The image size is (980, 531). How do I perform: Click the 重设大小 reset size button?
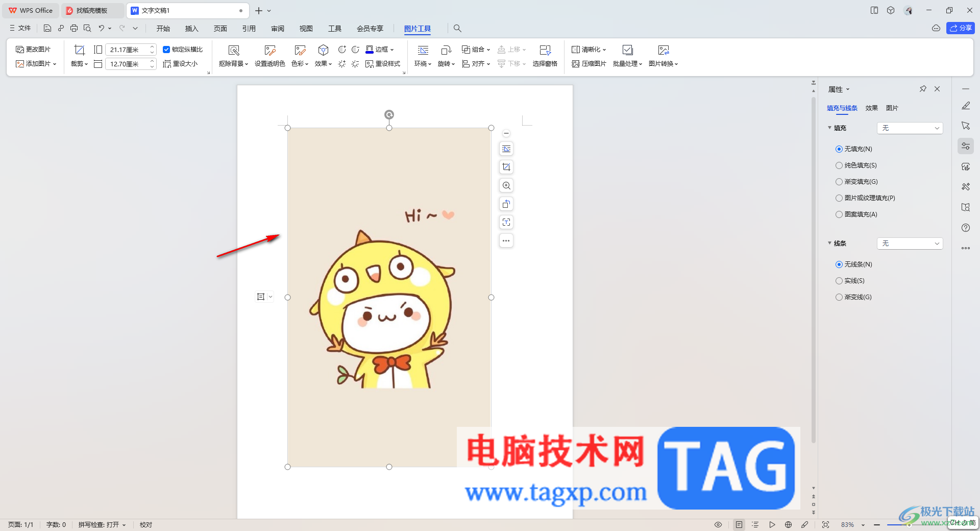[x=180, y=64]
